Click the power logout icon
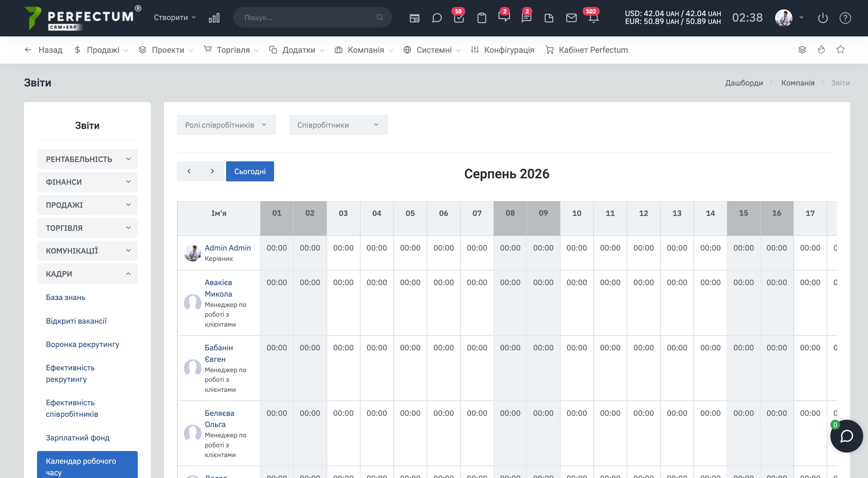 click(823, 18)
